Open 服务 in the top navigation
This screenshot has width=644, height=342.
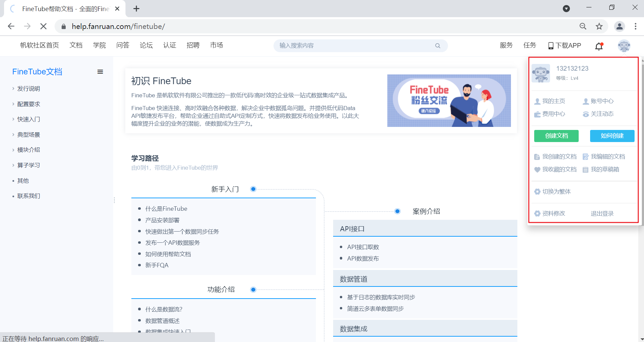click(506, 45)
